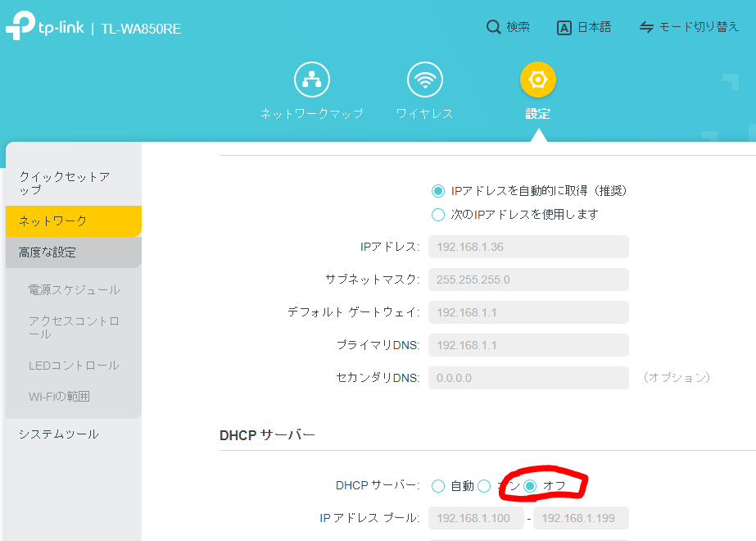Click the ワイヤレス tab label
Viewport: 756px width, 541px height.
425,114
